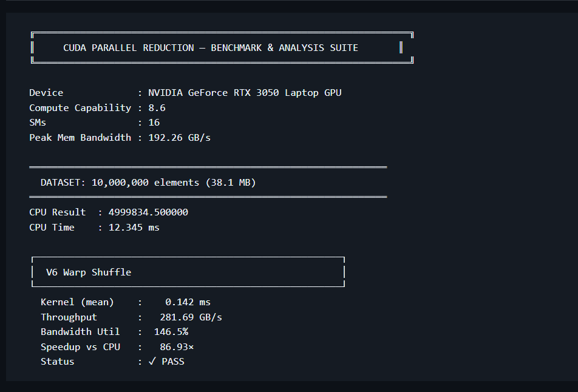Screen dimensions: 578x392
Task: Click 'NVIDIA GeForce RTX 3050 Laptop GPU' text
Action: pyautogui.click(x=245, y=93)
